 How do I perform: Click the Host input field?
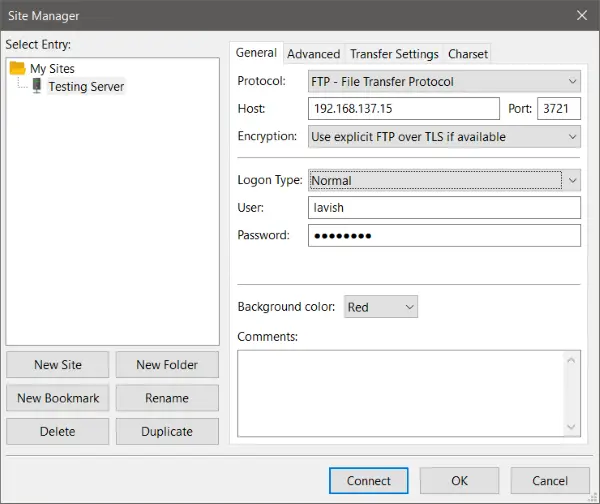coord(404,109)
